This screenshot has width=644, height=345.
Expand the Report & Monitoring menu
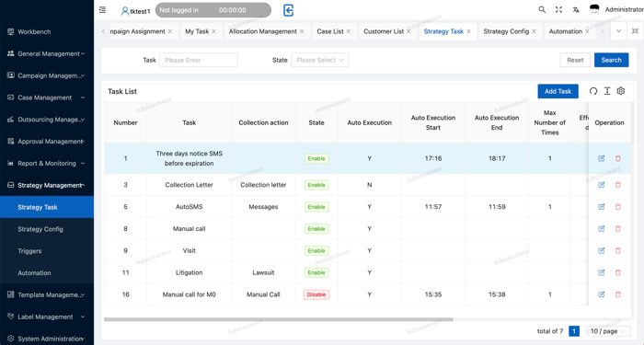coord(47,163)
